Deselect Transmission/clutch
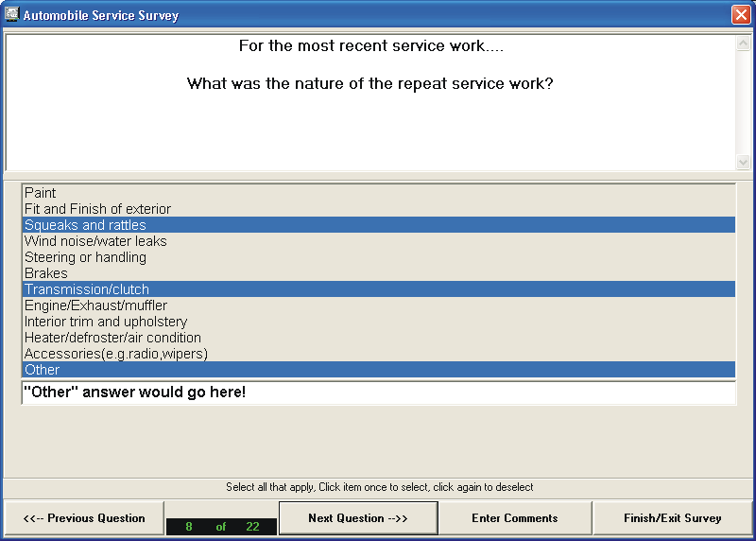Viewport: 756px width, 541px height. tap(379, 289)
